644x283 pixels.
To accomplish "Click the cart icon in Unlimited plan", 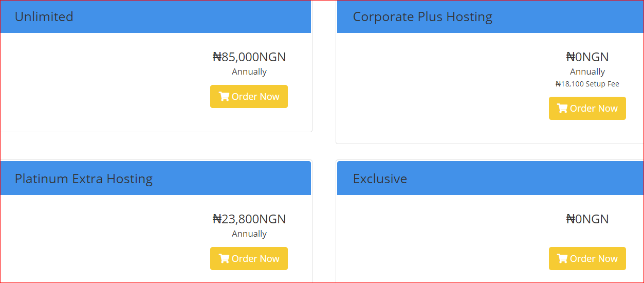I will (x=224, y=97).
